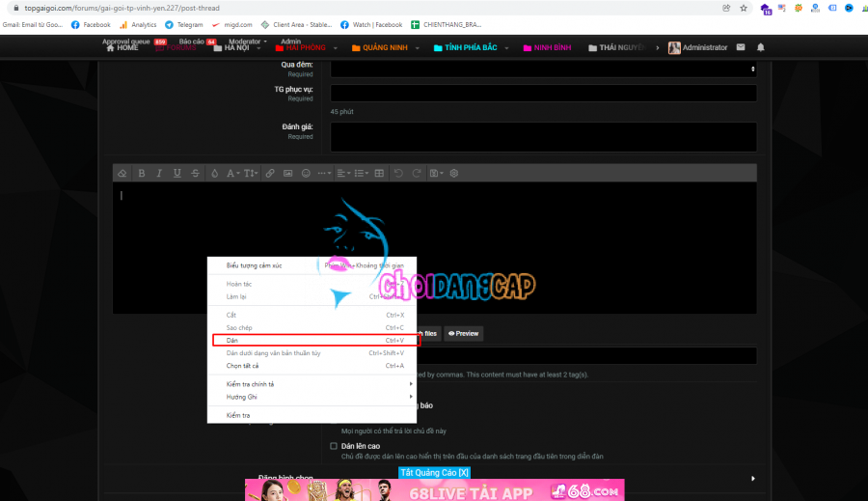Click the insert link icon
Image resolution: width=868 pixels, height=501 pixels.
click(270, 173)
